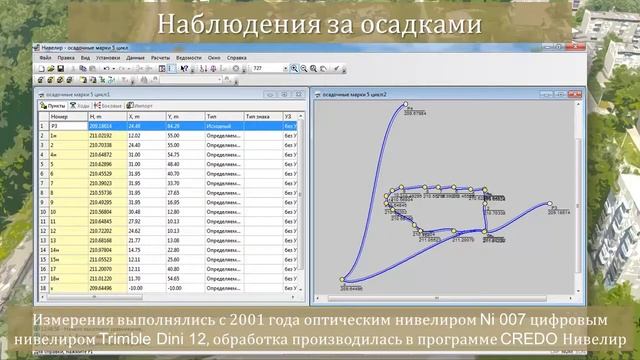Click the X, m column header
This screenshot has height=360, width=640.
click(x=147, y=117)
